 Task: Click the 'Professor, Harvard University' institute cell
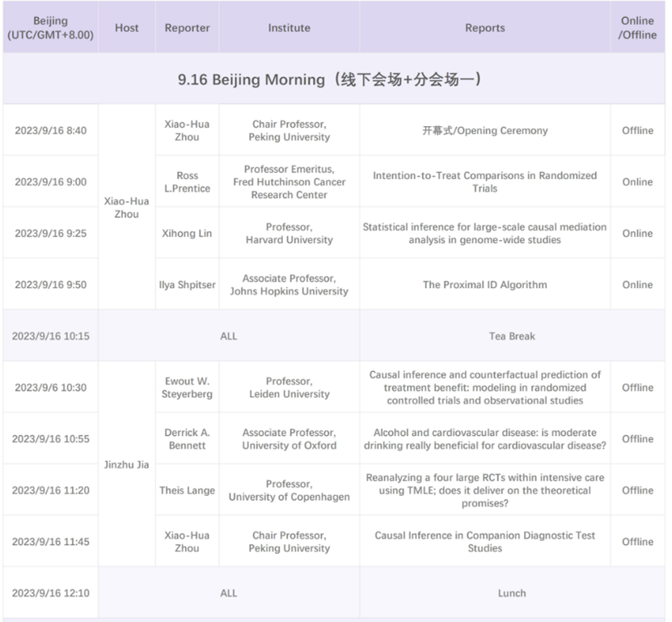tap(289, 234)
